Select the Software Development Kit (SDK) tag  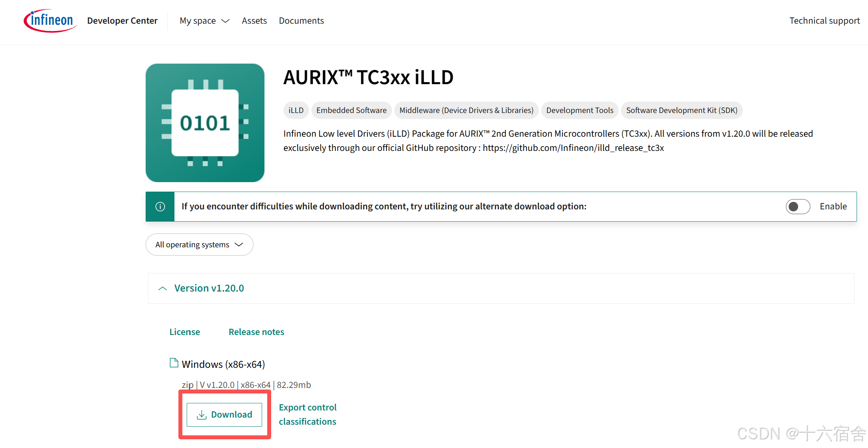click(682, 110)
